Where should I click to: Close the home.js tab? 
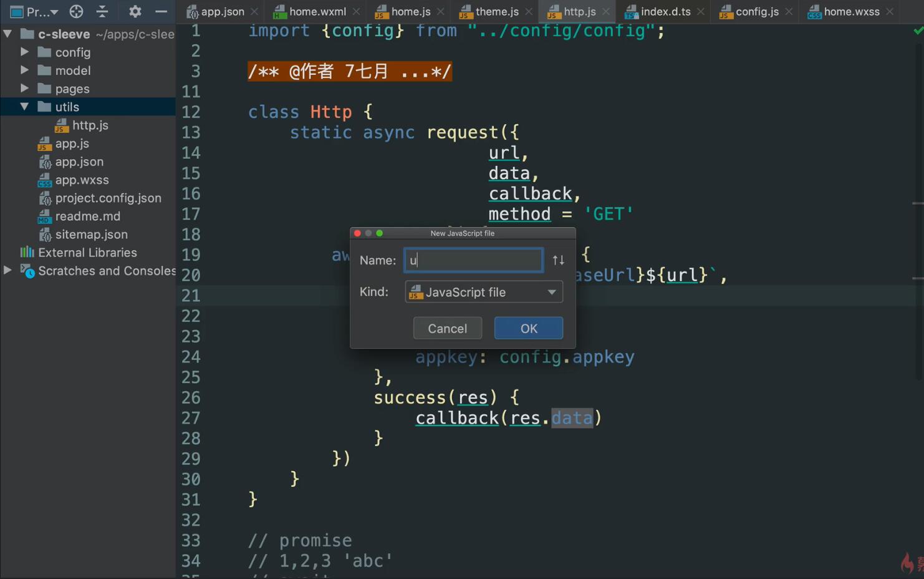point(441,12)
